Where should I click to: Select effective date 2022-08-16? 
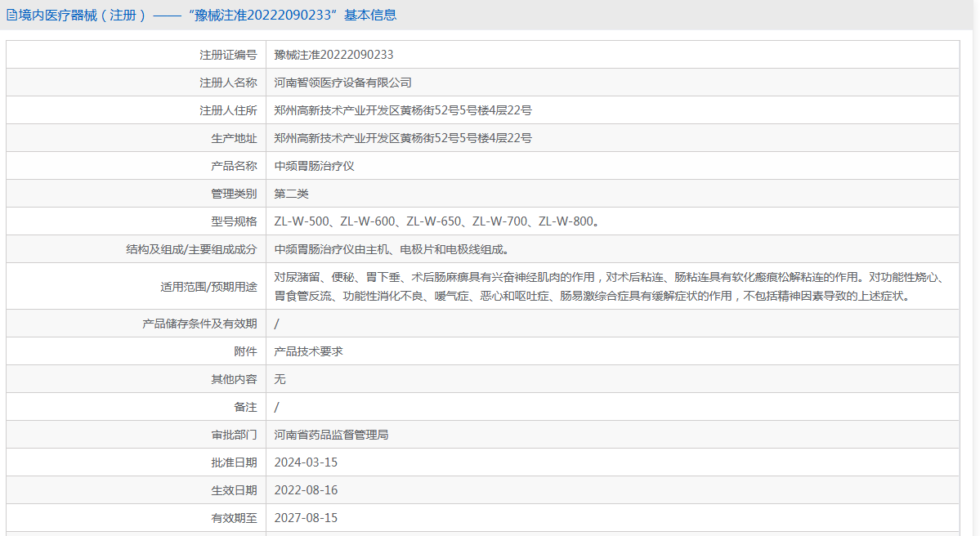[x=306, y=490]
